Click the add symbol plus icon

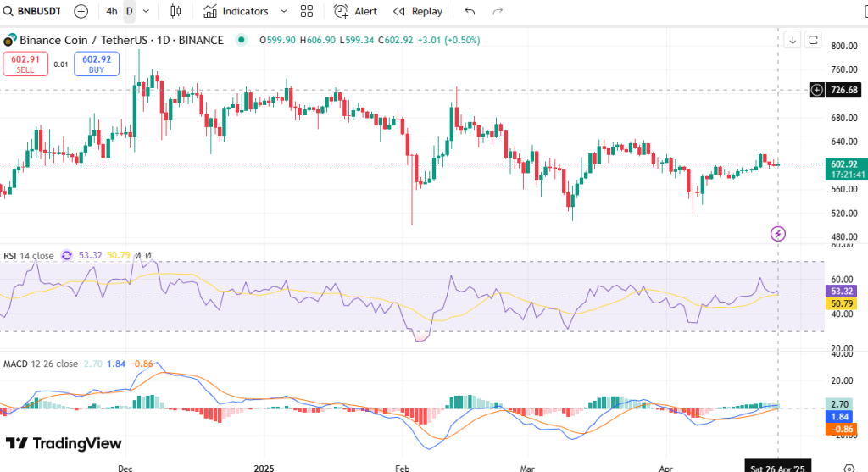tap(81, 11)
